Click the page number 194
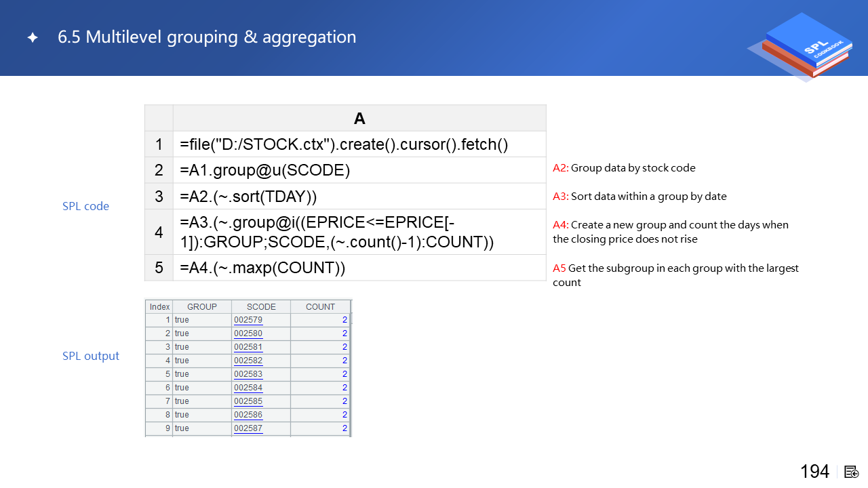Viewport: 868px width, 488px height. [x=814, y=472]
